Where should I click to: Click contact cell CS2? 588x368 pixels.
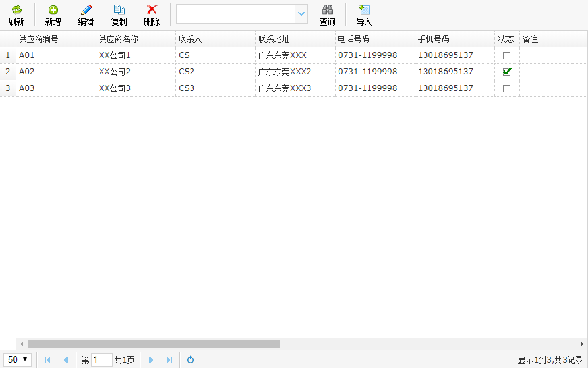(x=216, y=72)
